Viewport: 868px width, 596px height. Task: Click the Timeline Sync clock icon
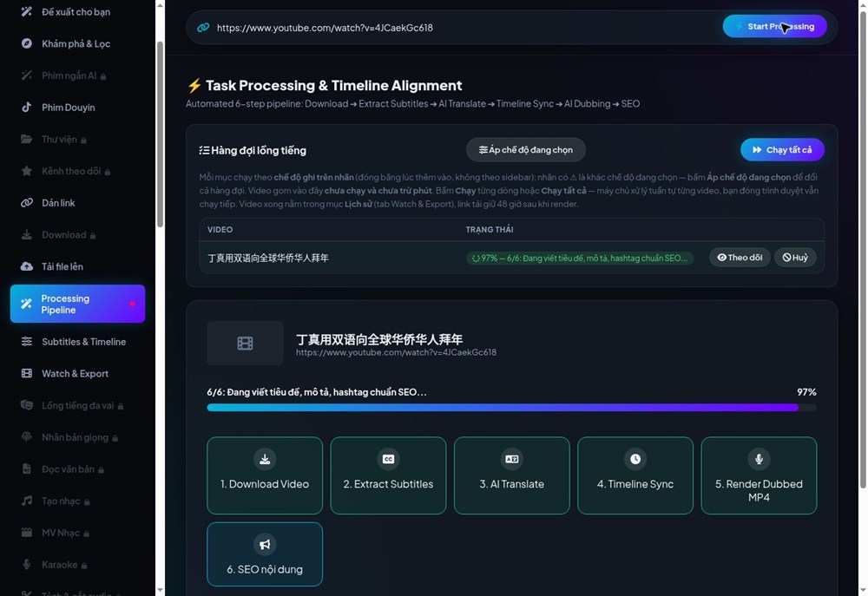(x=635, y=459)
